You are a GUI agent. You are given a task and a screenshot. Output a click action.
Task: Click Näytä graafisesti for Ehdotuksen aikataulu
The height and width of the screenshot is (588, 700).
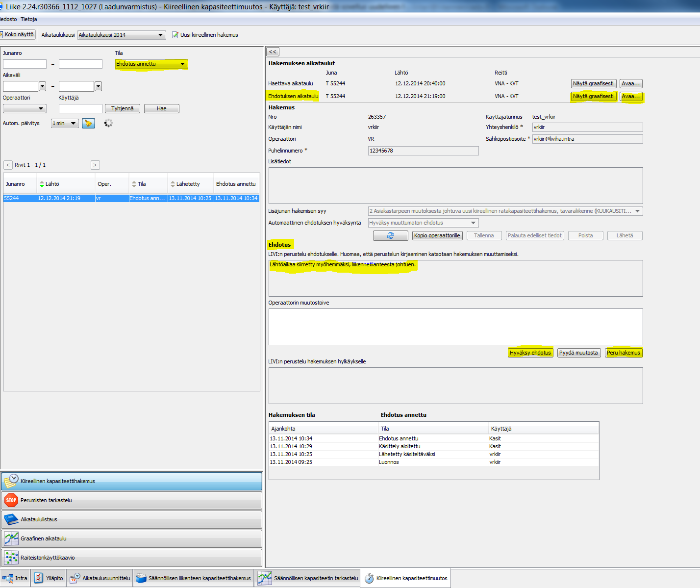pyautogui.click(x=593, y=96)
